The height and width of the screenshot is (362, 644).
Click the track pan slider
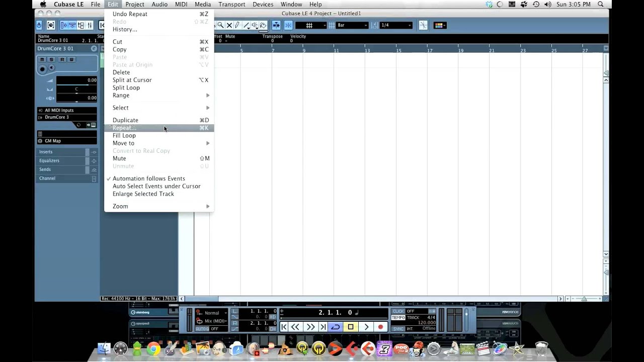click(x=76, y=92)
